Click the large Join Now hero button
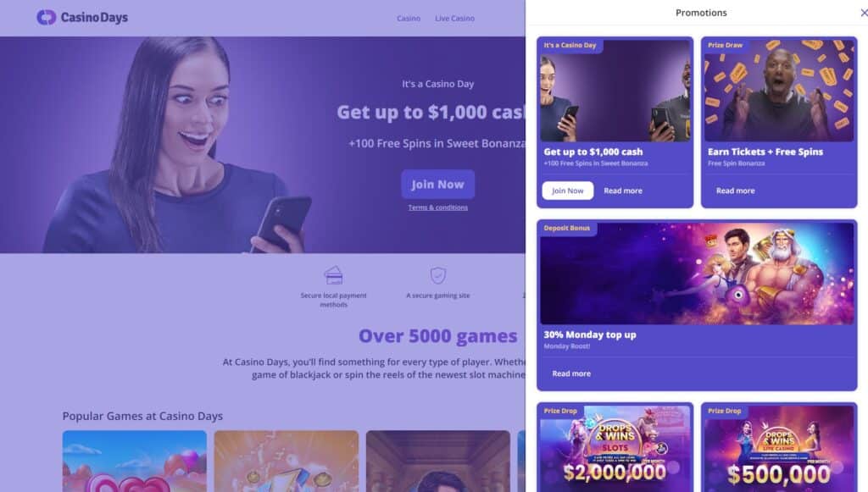The height and width of the screenshot is (492, 868). click(438, 184)
